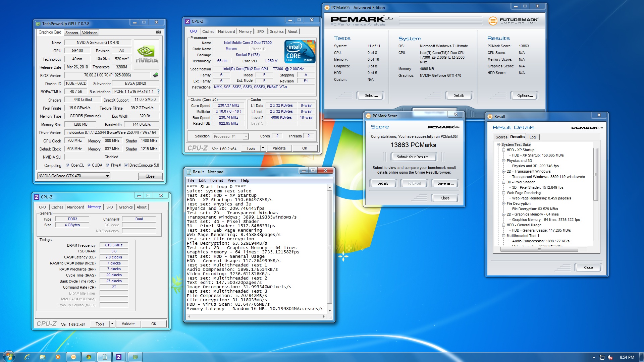Screen dimensions: 644x362
Task: Click Validate in the top CPU-Z window
Action: (279, 148)
